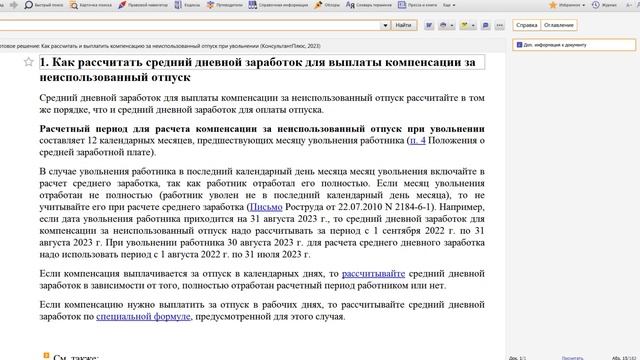This screenshot has height=360, width=640.
Task: Click the См. также note icon
Action: [46, 356]
